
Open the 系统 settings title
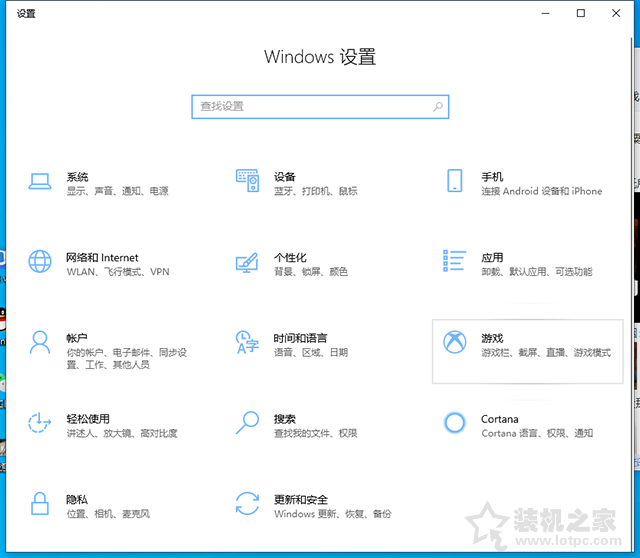pos(78,177)
